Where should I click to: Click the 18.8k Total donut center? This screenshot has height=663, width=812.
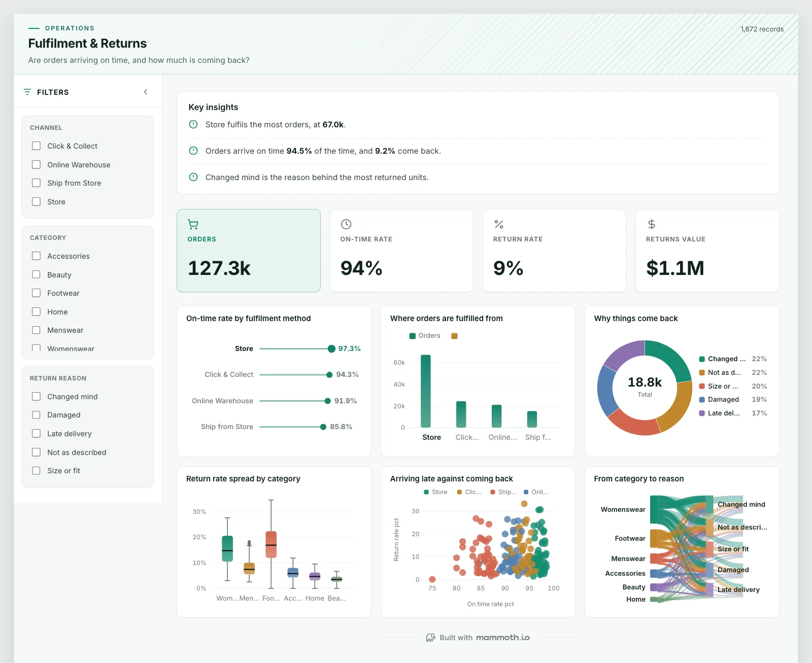pyautogui.click(x=645, y=387)
